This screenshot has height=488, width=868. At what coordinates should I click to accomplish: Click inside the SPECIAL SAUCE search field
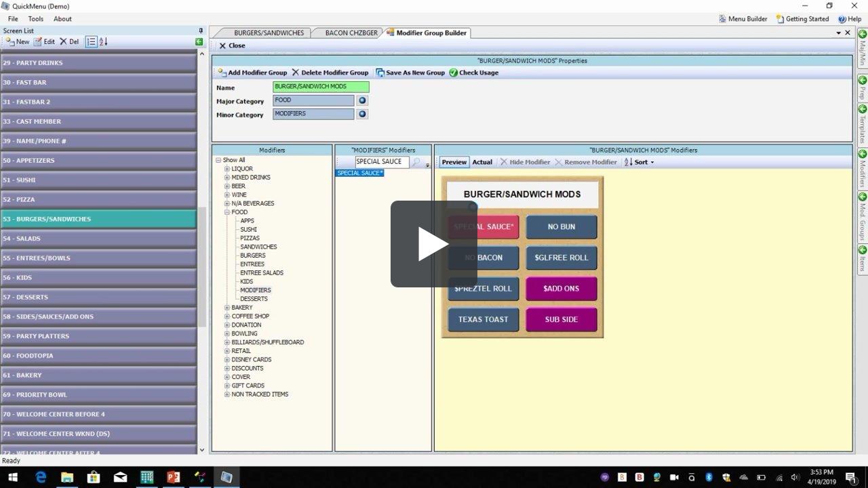click(381, 161)
